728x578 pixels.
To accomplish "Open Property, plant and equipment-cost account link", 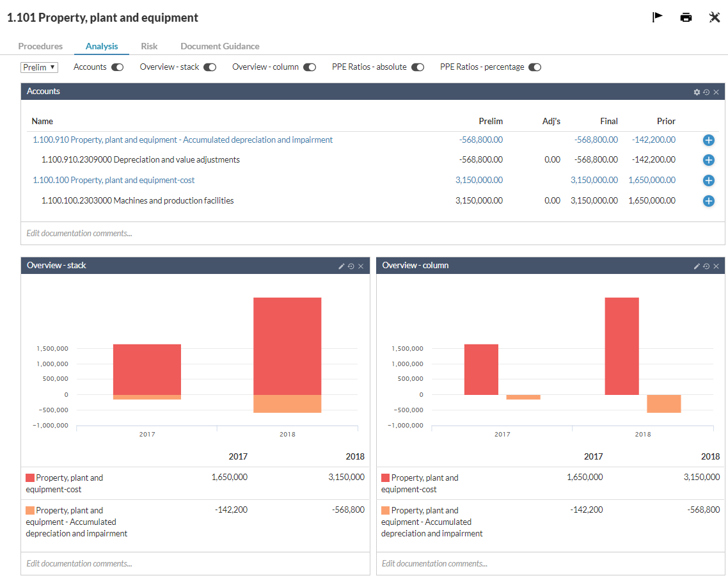I will [x=114, y=181].
